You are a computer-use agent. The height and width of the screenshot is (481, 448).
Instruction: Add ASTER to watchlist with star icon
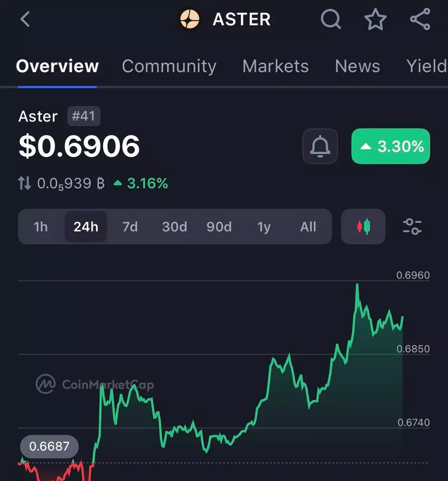coord(375,19)
